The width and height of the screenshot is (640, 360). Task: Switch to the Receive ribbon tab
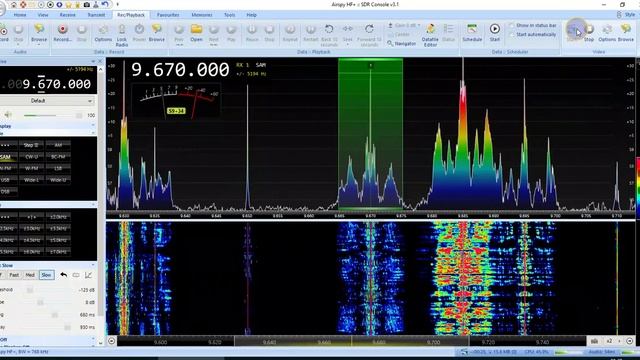tap(67, 15)
